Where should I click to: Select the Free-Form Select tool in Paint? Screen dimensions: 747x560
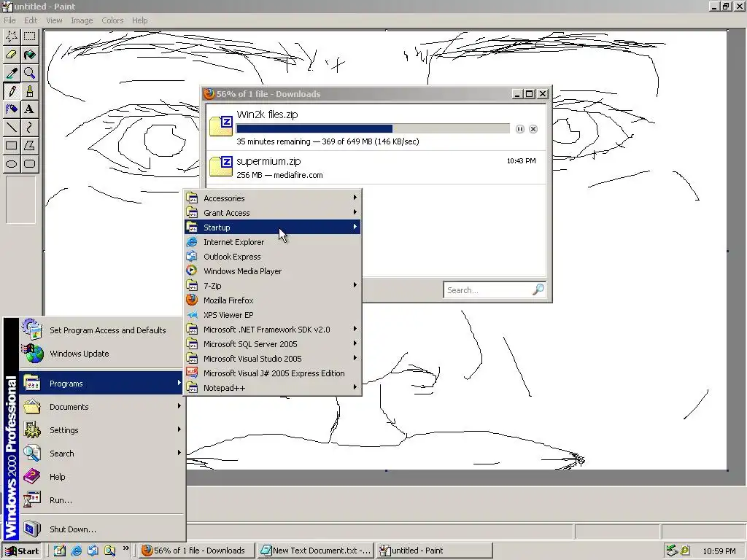[12, 36]
